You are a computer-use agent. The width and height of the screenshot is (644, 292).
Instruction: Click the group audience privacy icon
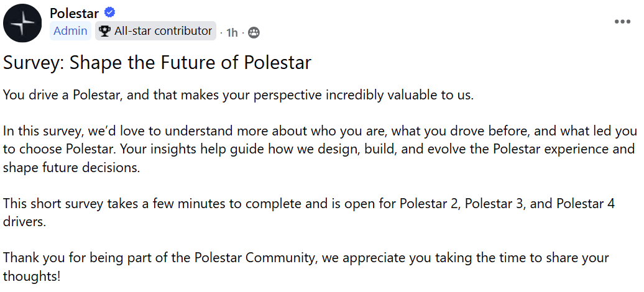point(254,32)
